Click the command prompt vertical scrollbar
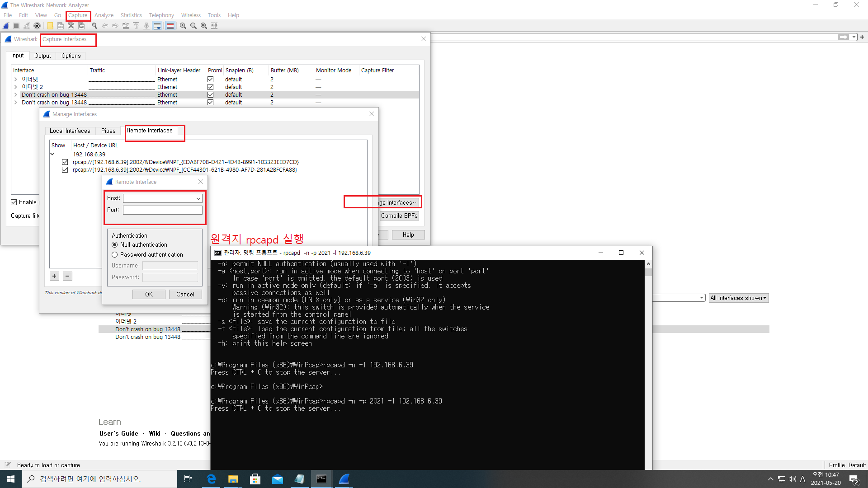 click(x=648, y=361)
